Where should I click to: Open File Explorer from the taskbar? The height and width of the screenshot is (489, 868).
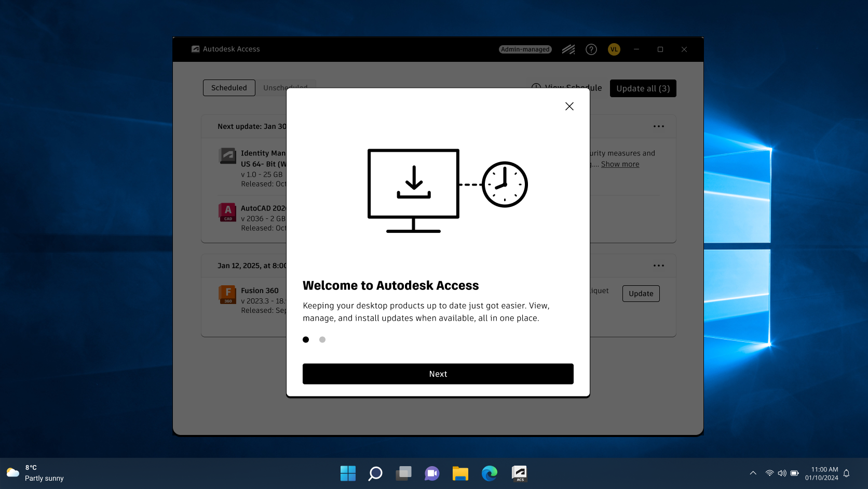click(460, 473)
